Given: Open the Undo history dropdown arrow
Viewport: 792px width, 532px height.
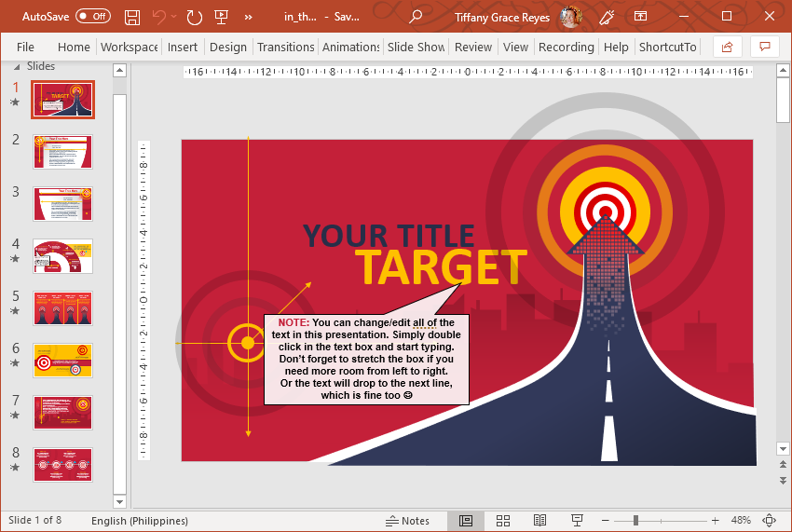Looking at the screenshot, I should point(175,17).
